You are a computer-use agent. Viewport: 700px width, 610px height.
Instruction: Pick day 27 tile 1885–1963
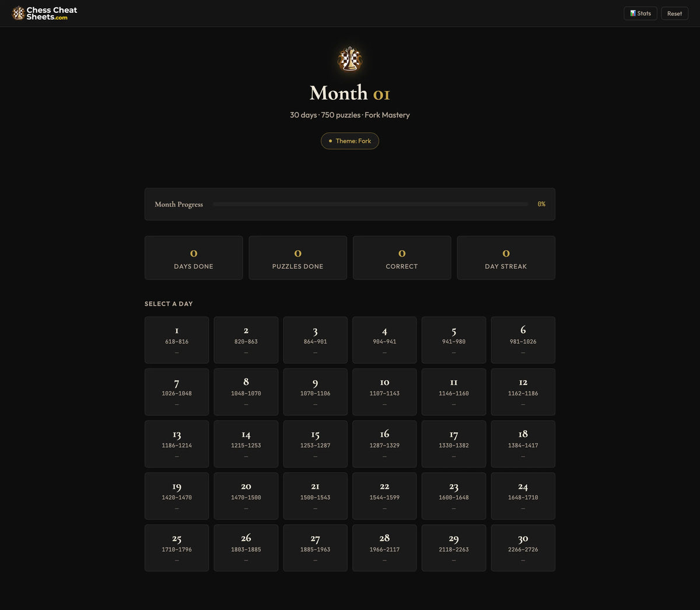pyautogui.click(x=315, y=548)
